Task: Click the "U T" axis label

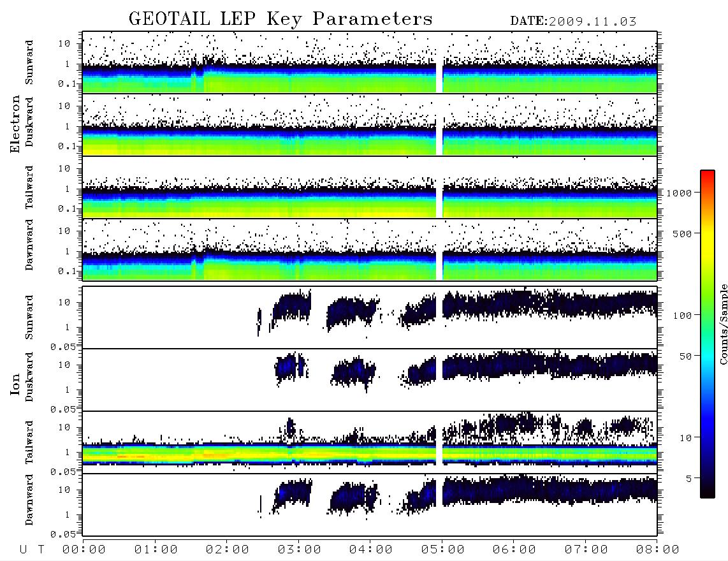Action: point(32,550)
